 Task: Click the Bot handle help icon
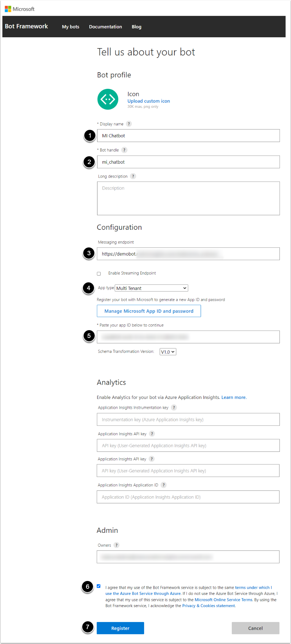(124, 150)
